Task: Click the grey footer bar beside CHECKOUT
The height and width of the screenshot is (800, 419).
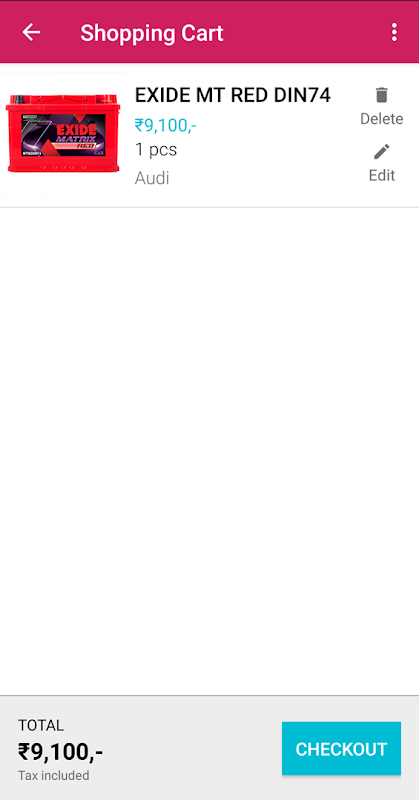Action: [x=189, y=748]
